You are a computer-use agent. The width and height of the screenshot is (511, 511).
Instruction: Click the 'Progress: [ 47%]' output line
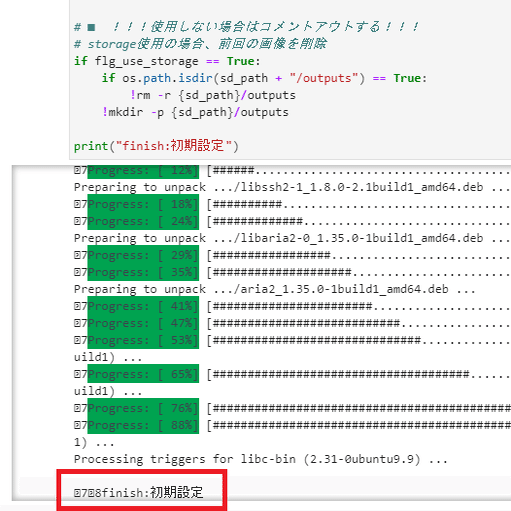tap(292, 323)
